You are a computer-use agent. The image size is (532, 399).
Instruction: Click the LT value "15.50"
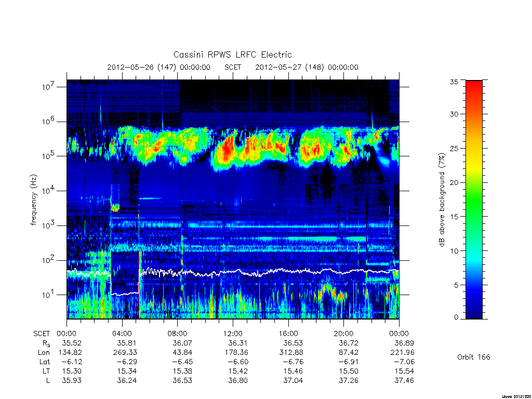tap(349, 371)
